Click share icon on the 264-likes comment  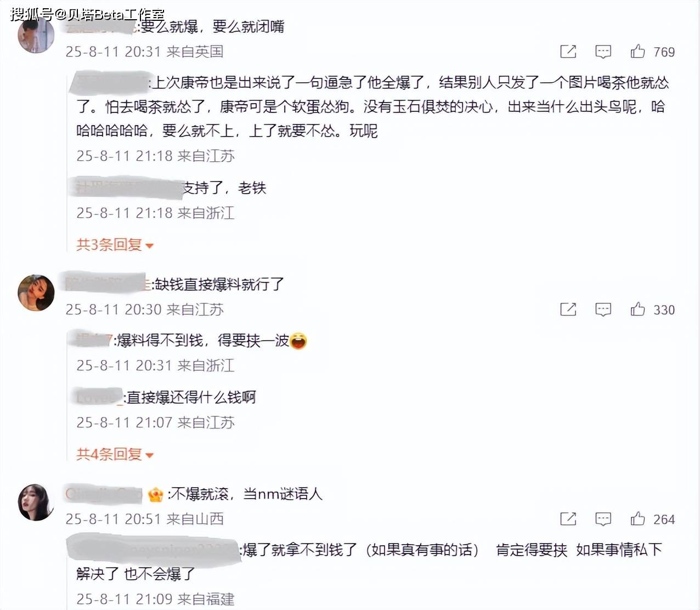click(x=568, y=519)
